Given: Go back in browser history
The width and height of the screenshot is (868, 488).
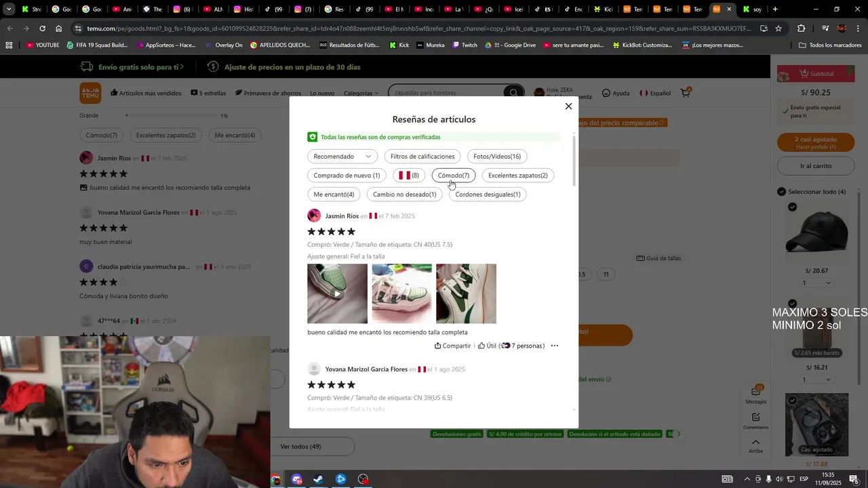Looking at the screenshot, I should (9, 28).
